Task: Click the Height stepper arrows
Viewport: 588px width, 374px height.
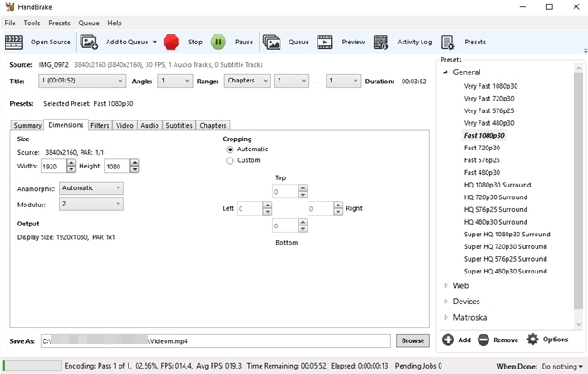Action: [x=135, y=166]
